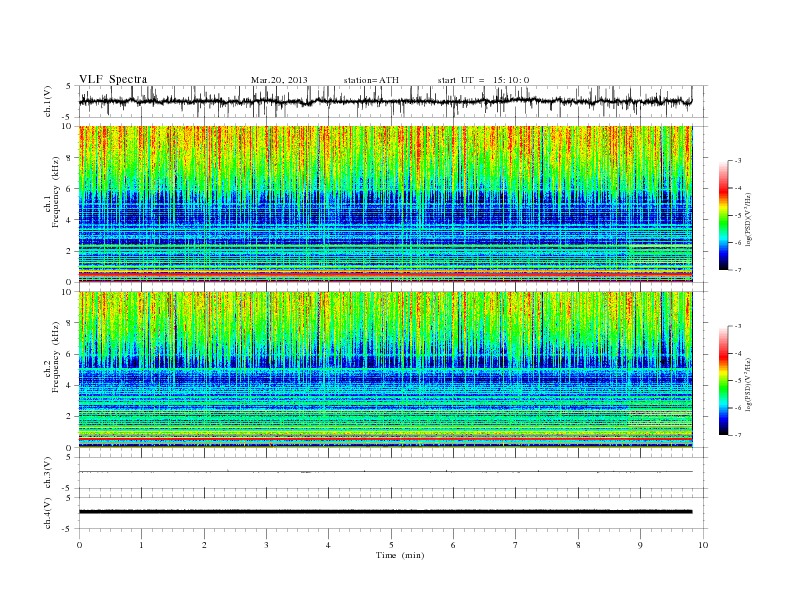Image resolution: width=792 pixels, height=612 pixels.
Task: Click the ch.1 voltage waveform trace panel
Action: [x=392, y=101]
